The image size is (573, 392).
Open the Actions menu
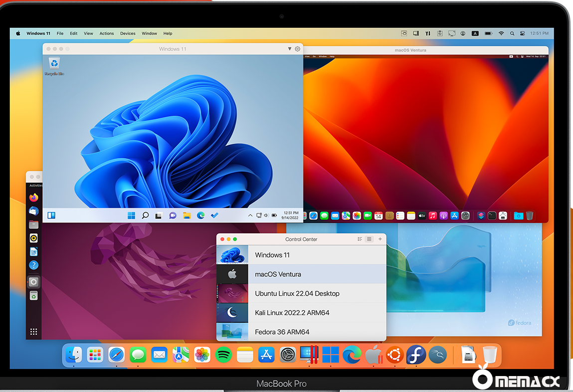pos(106,33)
